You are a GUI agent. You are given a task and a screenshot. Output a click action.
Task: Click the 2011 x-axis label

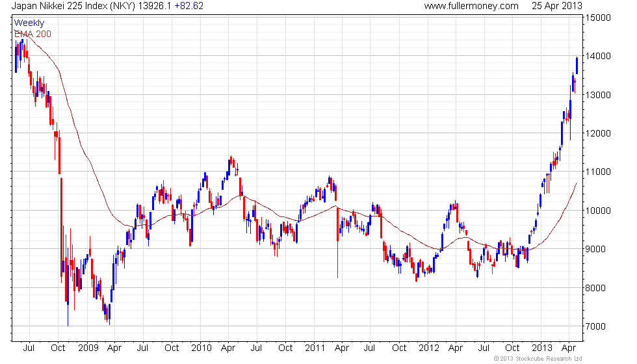coord(315,348)
